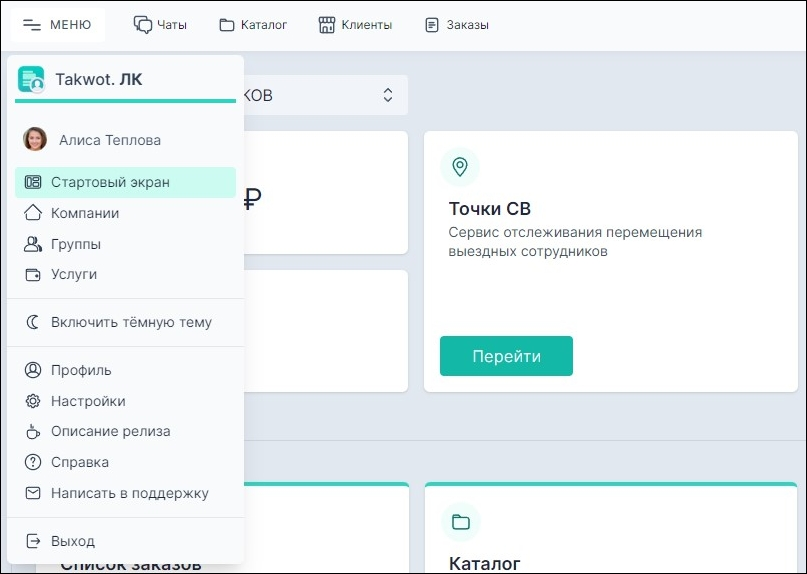Open the Компании menu item

[85, 213]
